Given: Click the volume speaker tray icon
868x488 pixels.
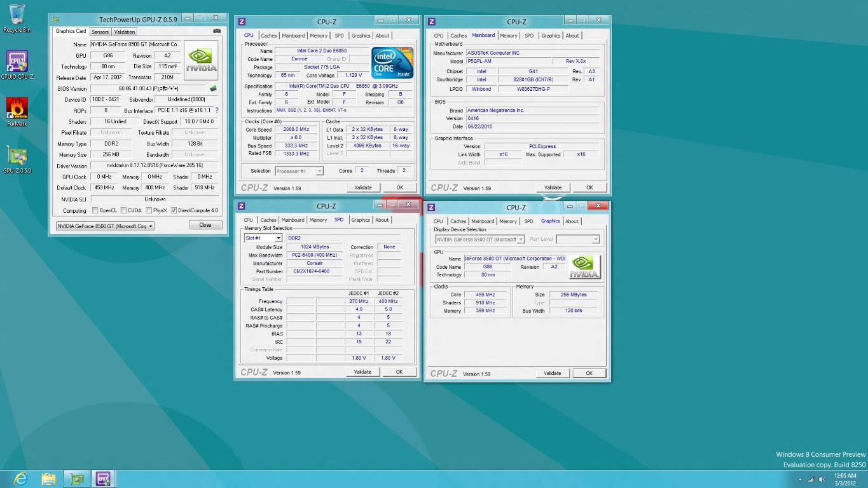Looking at the screenshot, I should coord(821,479).
